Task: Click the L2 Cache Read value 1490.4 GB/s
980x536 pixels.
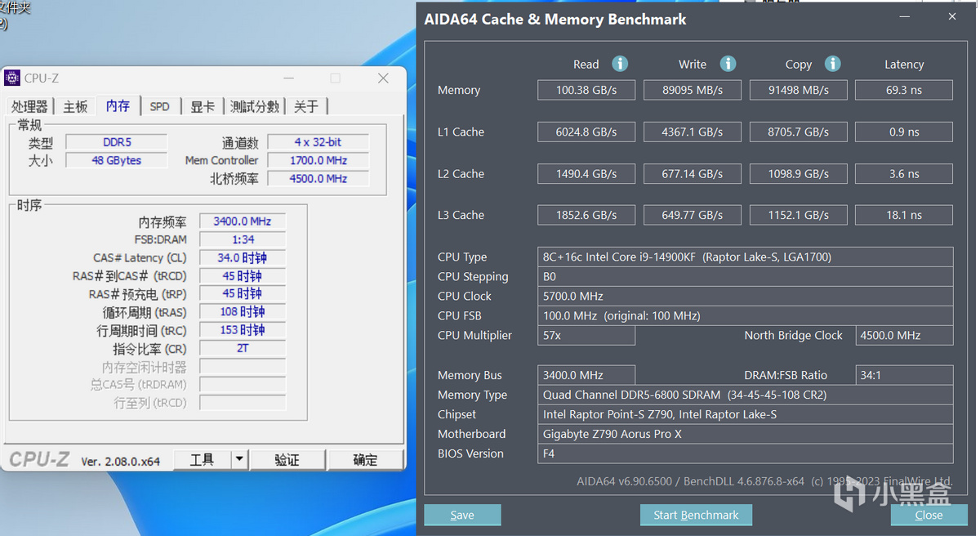Action: coord(586,173)
